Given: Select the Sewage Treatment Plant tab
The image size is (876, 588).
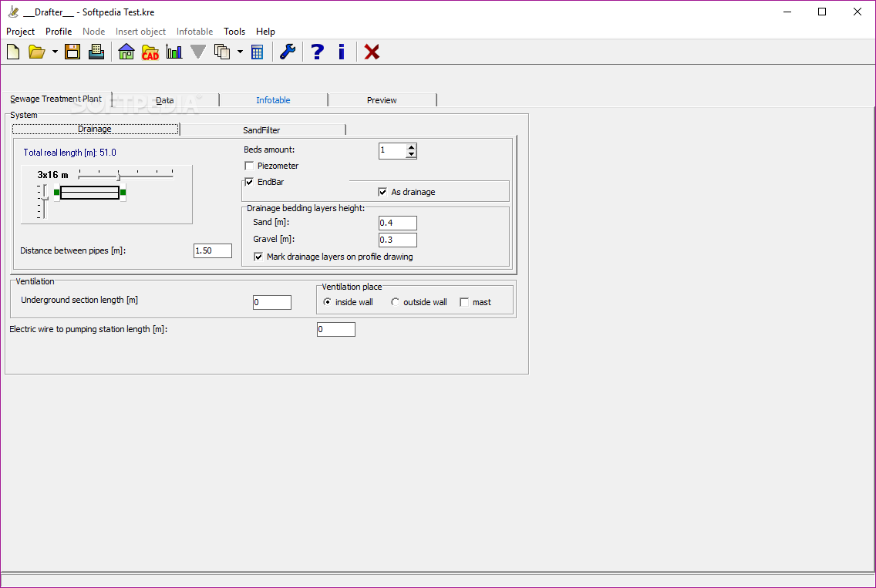Looking at the screenshot, I should pyautogui.click(x=56, y=99).
